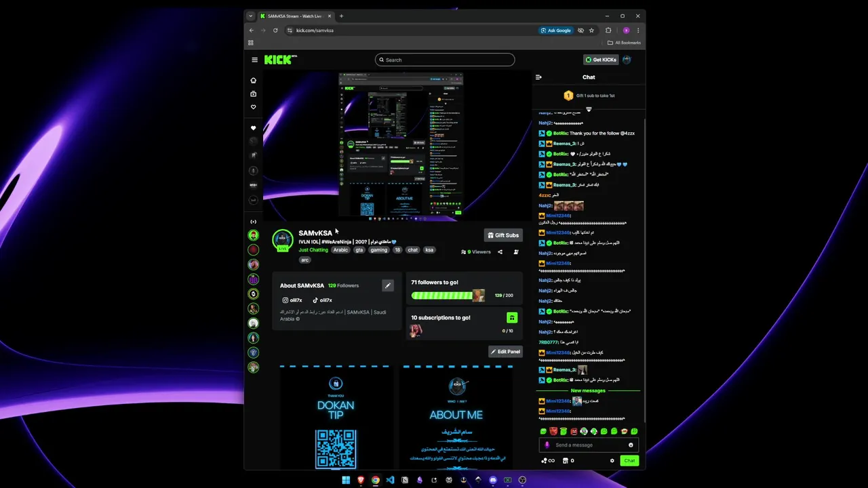
Task: Click the KICK logo
Action: [x=281, y=60]
